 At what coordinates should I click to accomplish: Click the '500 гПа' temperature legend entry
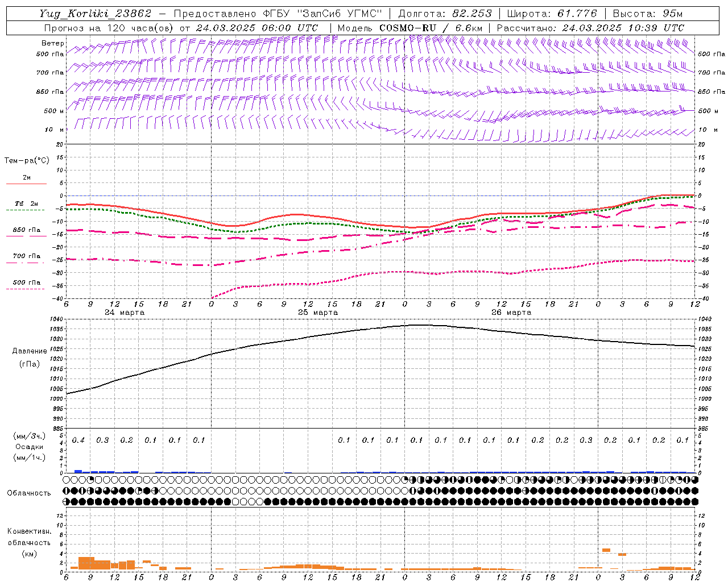click(x=26, y=282)
